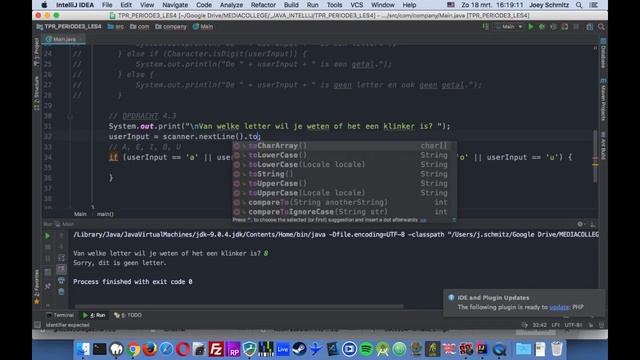640x360 pixels.
Task: Choose toString() from completion list
Action: coord(344,174)
